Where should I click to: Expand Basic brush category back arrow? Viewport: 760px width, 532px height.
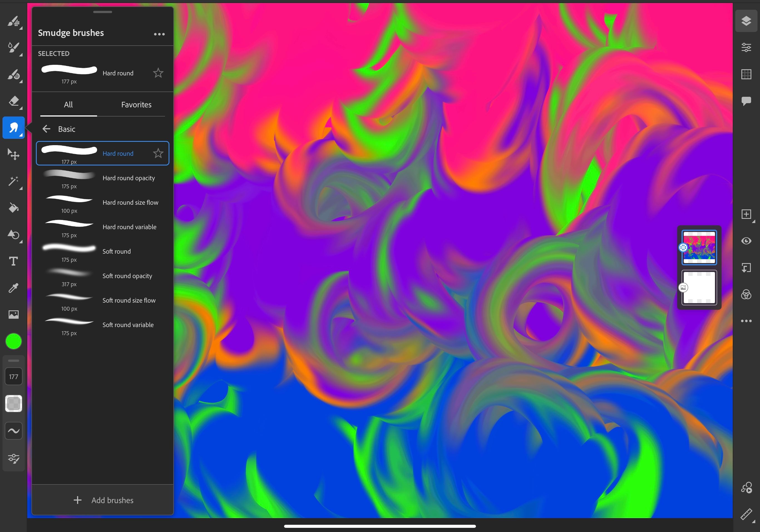click(x=47, y=129)
